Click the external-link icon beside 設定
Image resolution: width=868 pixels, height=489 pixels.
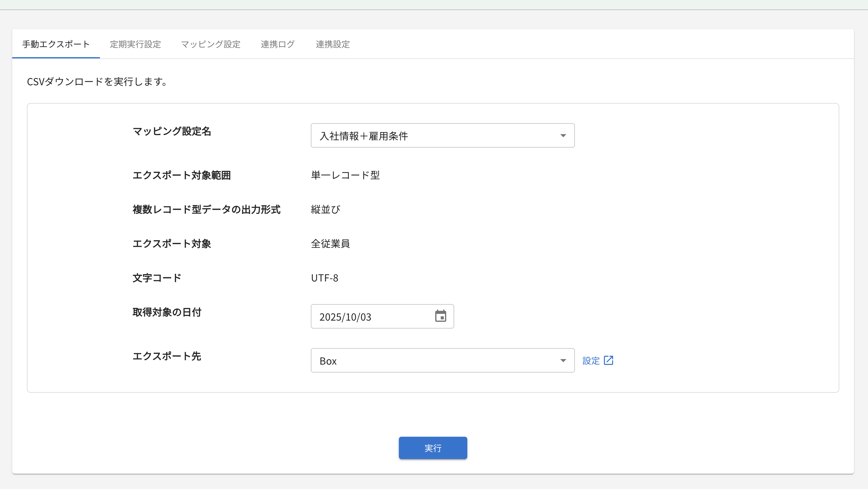tap(608, 360)
